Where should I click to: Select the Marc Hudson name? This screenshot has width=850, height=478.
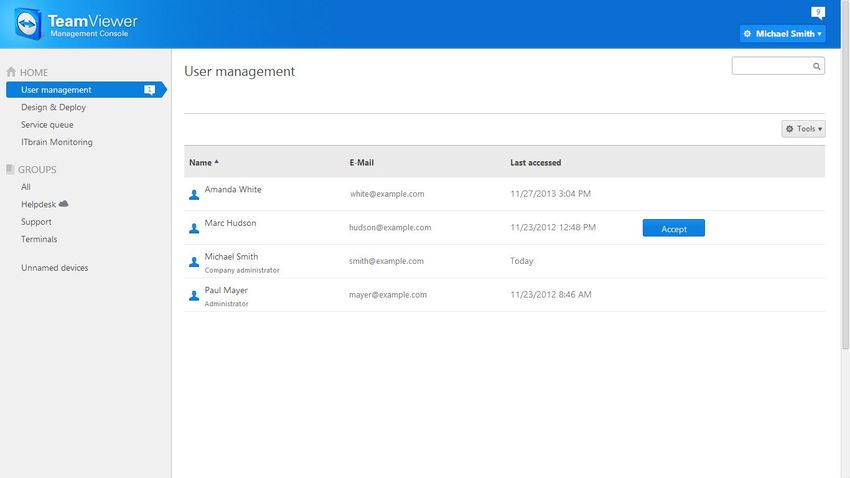click(x=230, y=223)
